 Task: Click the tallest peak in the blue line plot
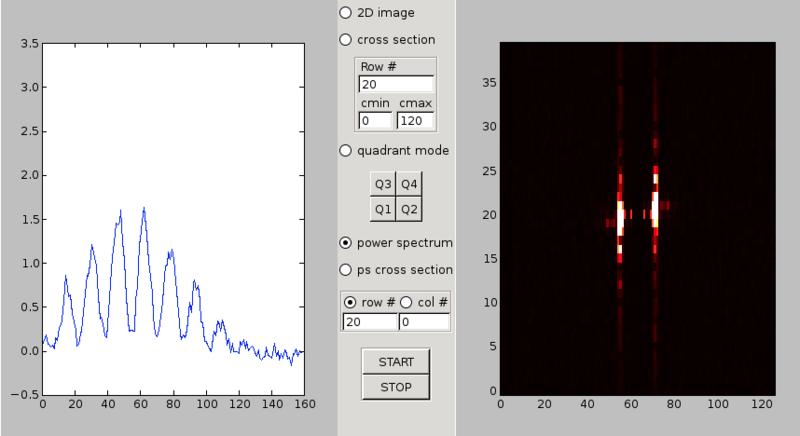(144, 208)
